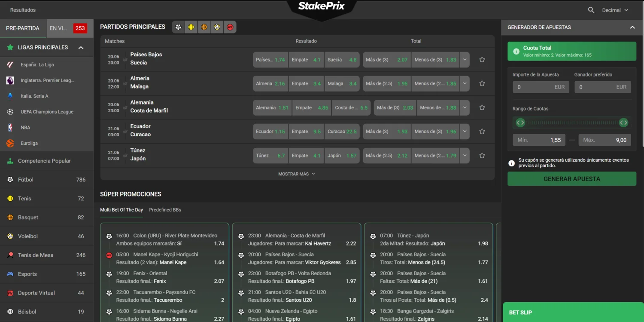The width and height of the screenshot is (644, 322).
Task: Click the Tenis de Mesa paddle icon
Action: (x=10, y=255)
